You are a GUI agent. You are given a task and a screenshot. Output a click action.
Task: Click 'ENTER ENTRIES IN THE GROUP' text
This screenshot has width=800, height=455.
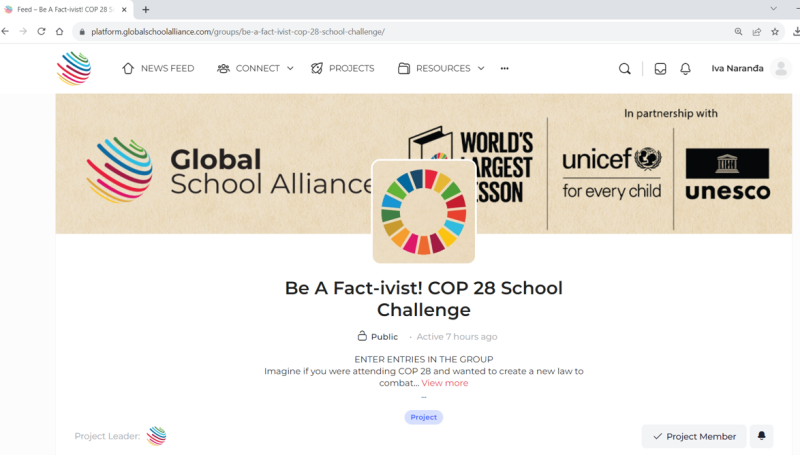(423, 359)
